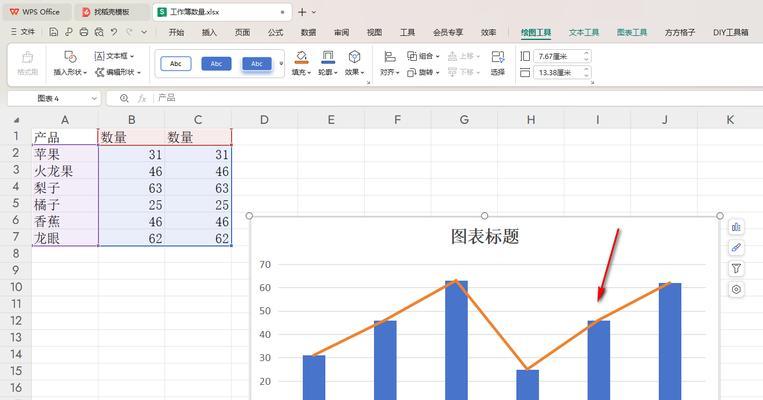Click the plus icon to open a new tab

click(302, 12)
